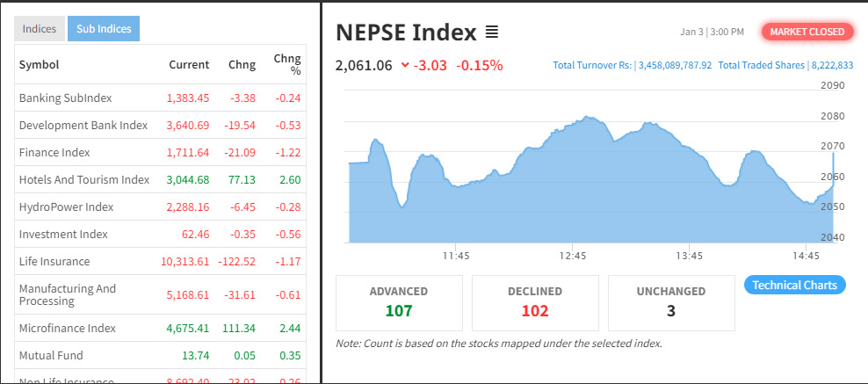This screenshot has height=384, width=868.
Task: Sort table by Symbol column header
Action: click(39, 64)
